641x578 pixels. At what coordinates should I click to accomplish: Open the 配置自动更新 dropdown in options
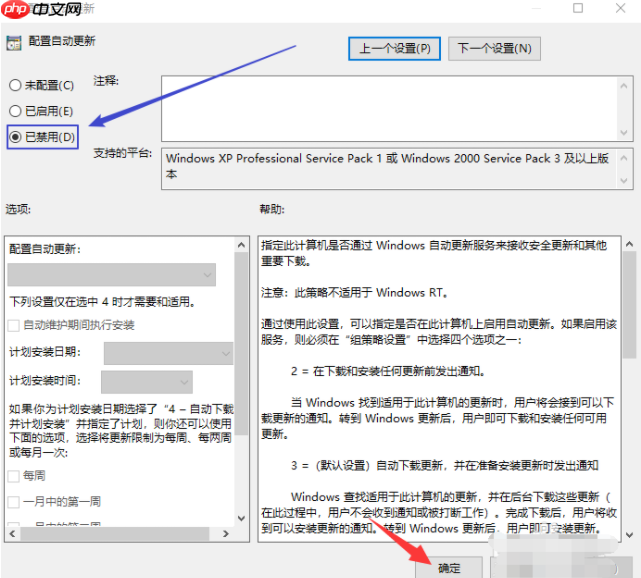[x=112, y=275]
